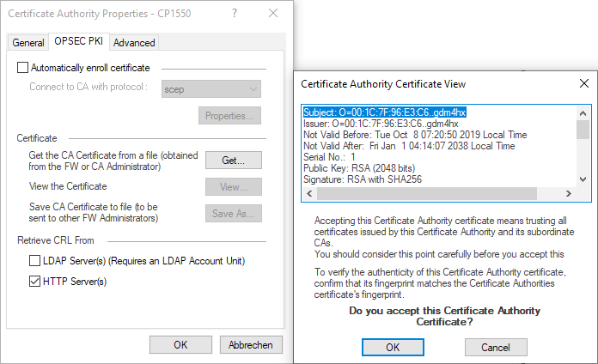Cancel the Certificate Authority Certificate View
Image resolution: width=598 pixels, height=364 pixels.
496,347
